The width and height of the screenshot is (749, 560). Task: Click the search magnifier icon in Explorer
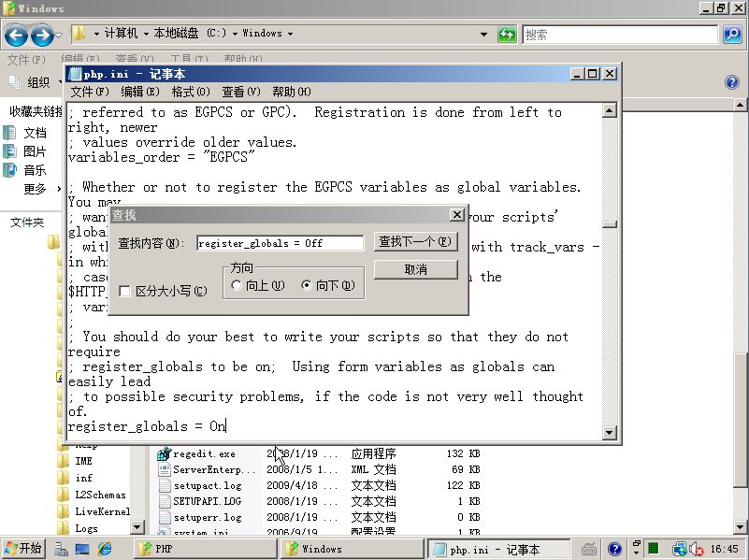pos(732,35)
